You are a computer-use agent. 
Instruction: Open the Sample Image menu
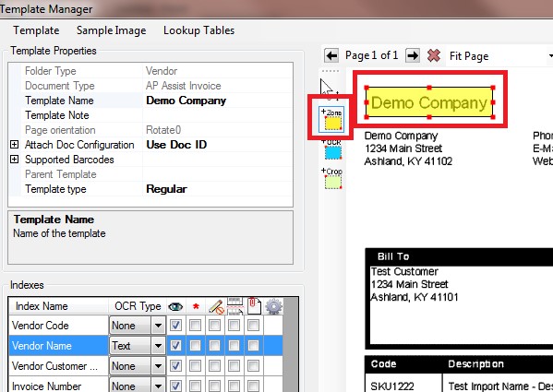tap(111, 30)
